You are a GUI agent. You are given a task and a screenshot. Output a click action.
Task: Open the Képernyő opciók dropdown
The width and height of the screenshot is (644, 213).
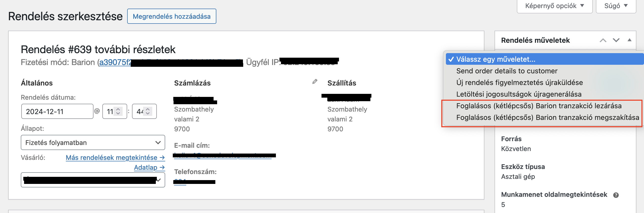tap(555, 6)
